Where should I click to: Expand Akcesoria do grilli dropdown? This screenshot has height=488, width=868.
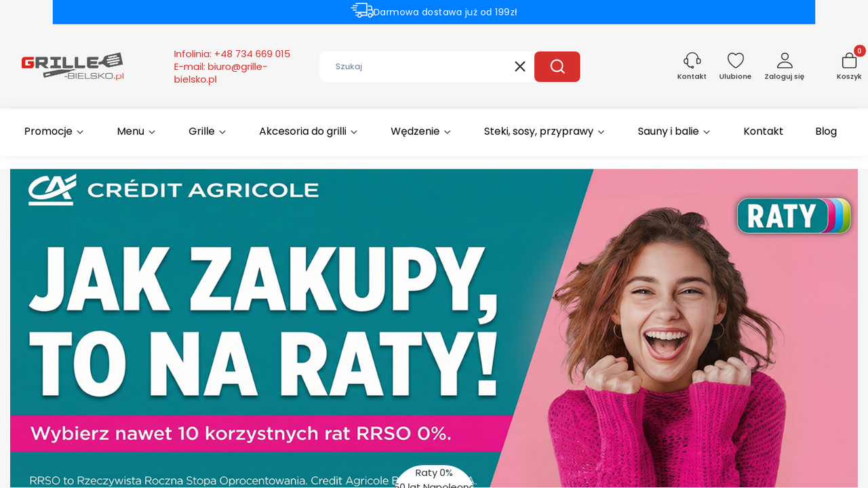click(x=309, y=131)
